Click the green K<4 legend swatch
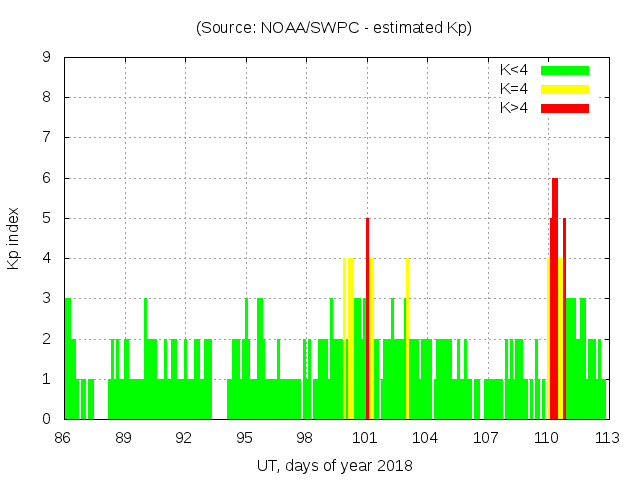Image resolution: width=640 pixels, height=480 pixels. 565,70
